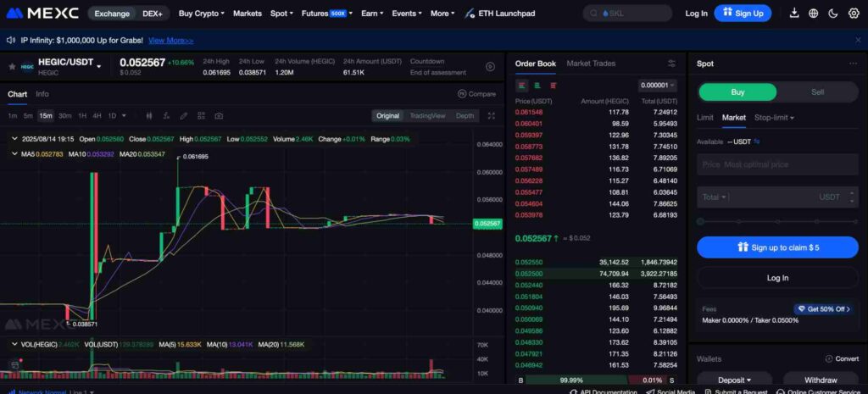
Task: Switch chart to Original view
Action: (387, 115)
